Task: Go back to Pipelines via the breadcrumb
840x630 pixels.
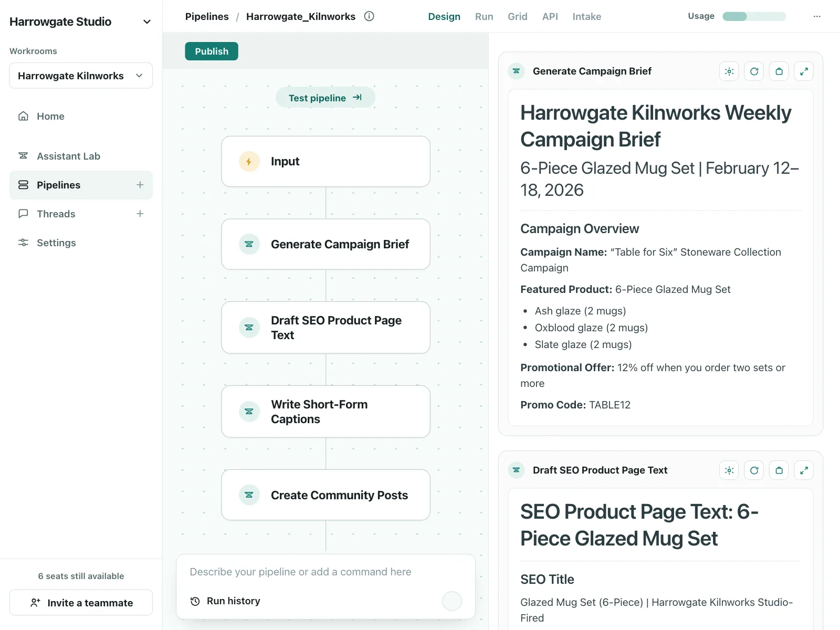Action: (207, 16)
